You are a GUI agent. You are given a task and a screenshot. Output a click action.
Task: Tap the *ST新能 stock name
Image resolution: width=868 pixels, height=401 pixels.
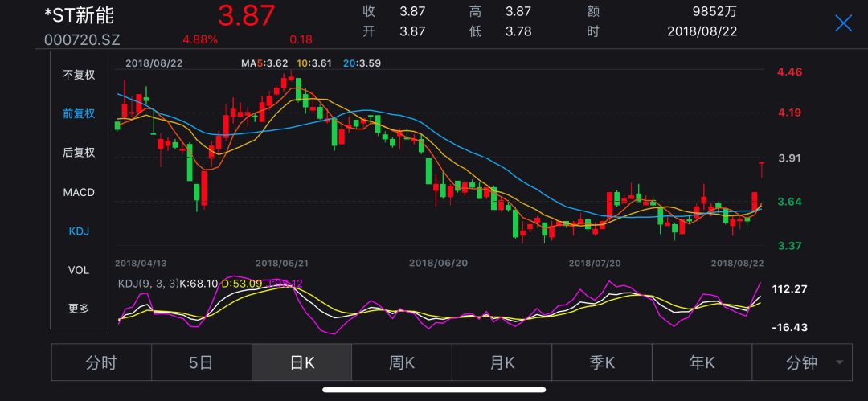click(80, 14)
